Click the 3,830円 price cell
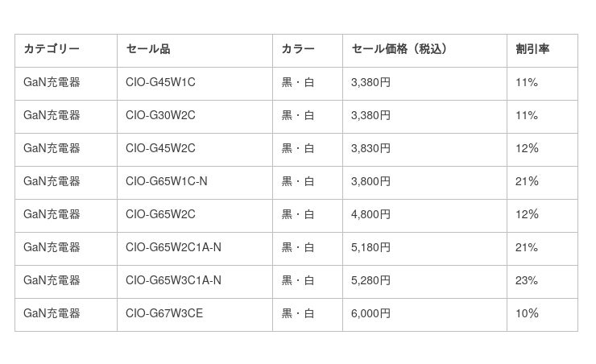This screenshot has width=596, height=364. coord(371,149)
